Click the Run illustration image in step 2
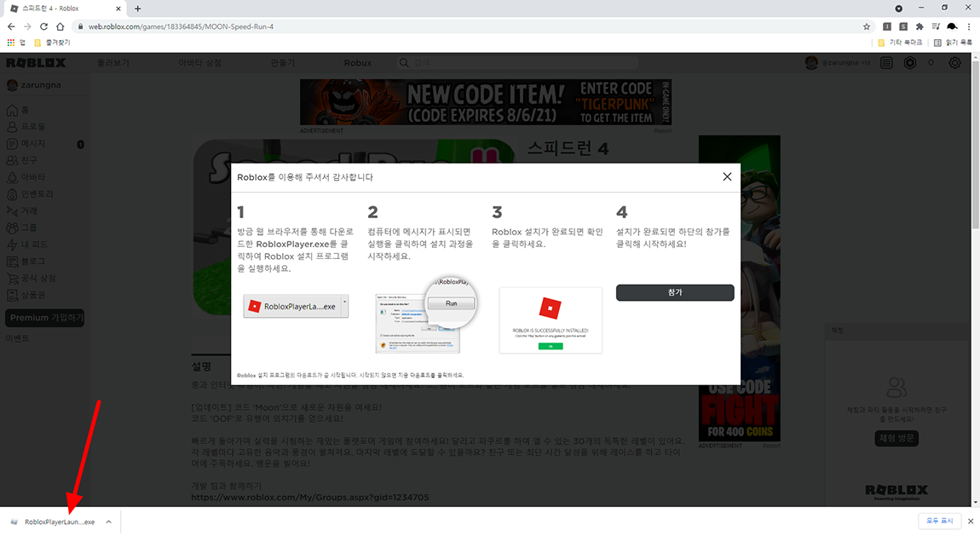 tap(425, 316)
